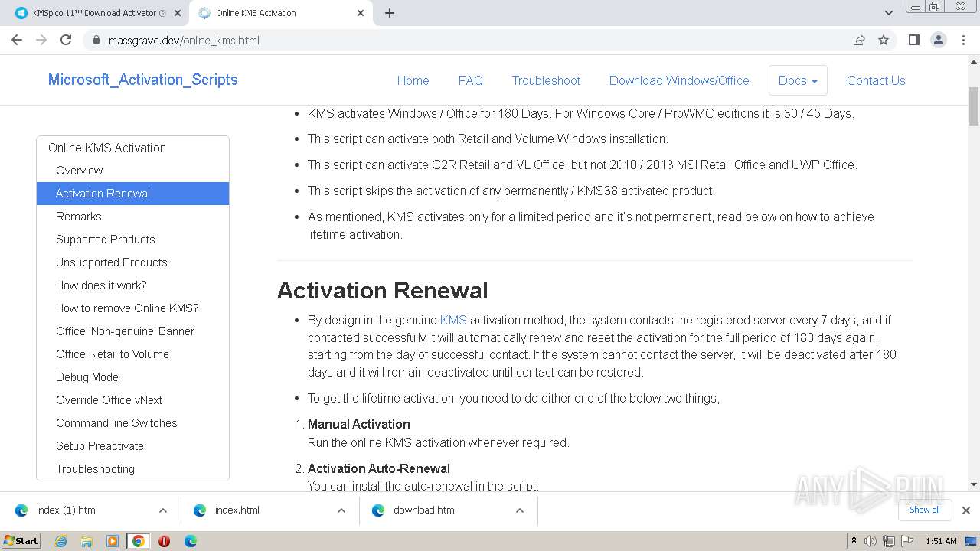Open Microsoft_Activation_Scripts home brand link
Screen dimensions: 980x551
pos(142,80)
